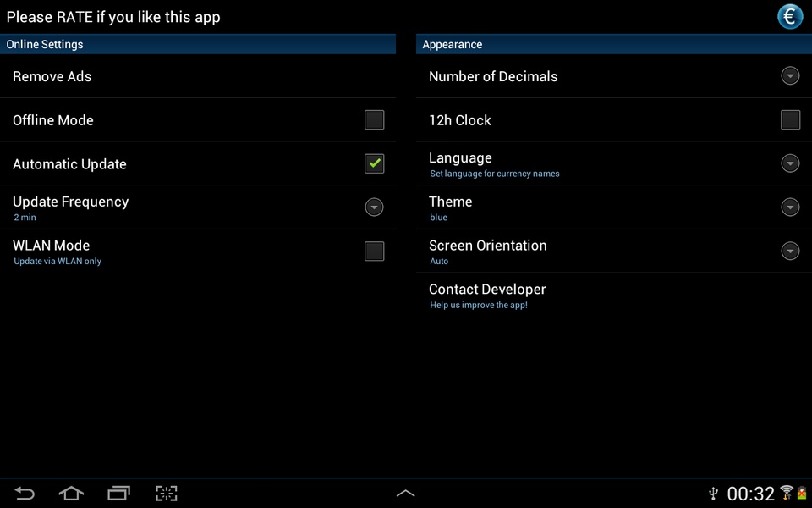Tap the 'Auto' orientation value
This screenshot has width=812, height=508.
pyautogui.click(x=439, y=262)
